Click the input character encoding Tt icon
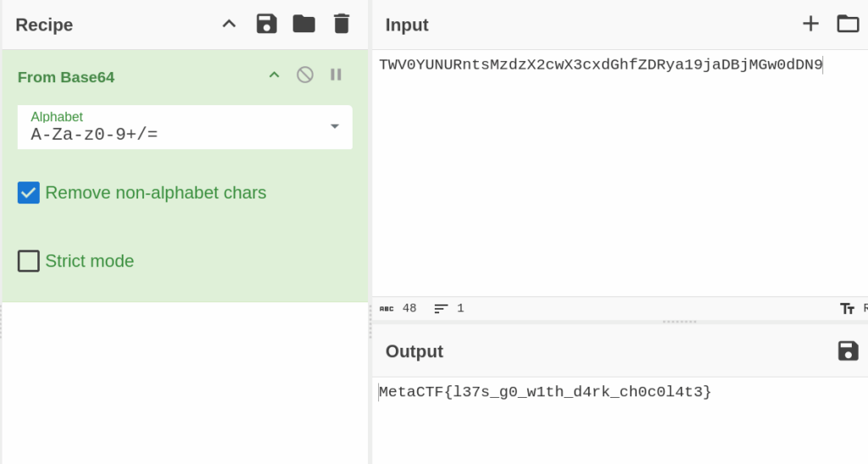The height and width of the screenshot is (464, 868). [847, 309]
